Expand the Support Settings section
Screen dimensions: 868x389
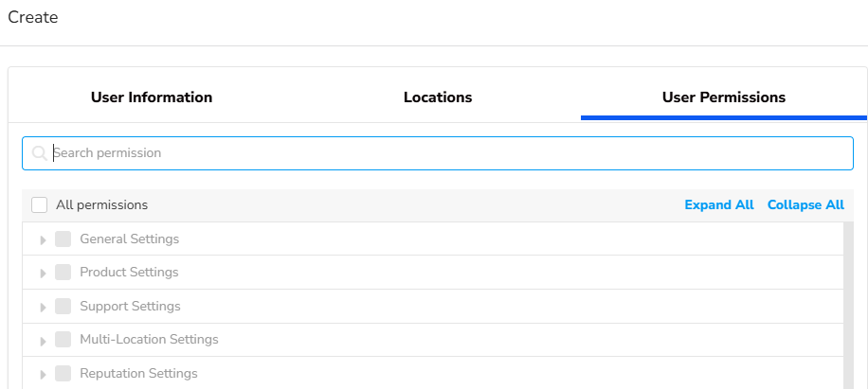pyautogui.click(x=43, y=308)
